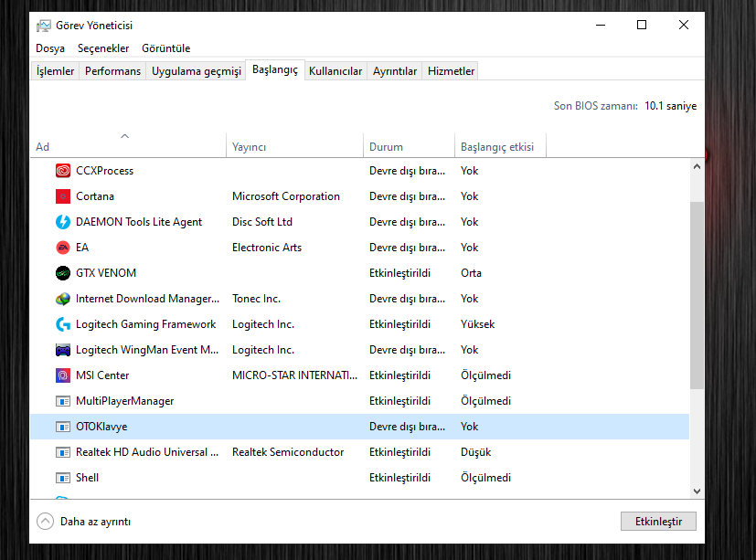Select Logitech Gaming Framework entry name
The width and height of the screenshot is (756, 560).
pos(145,324)
